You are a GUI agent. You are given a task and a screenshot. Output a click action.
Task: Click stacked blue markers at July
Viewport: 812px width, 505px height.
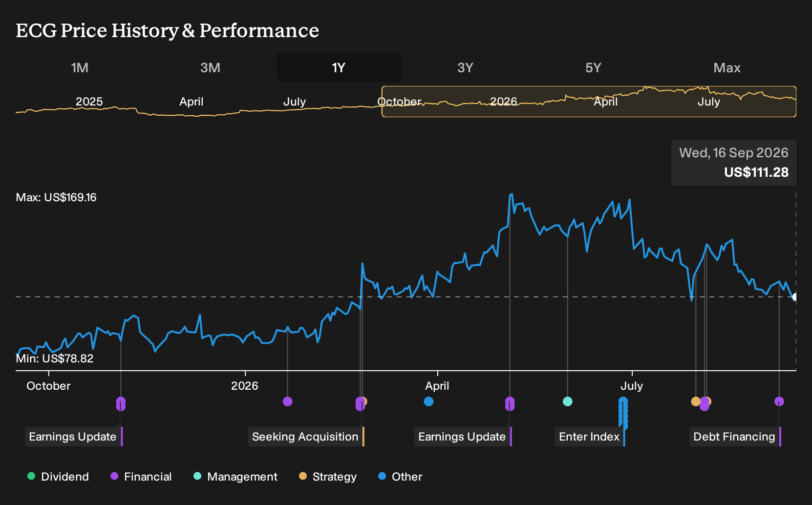click(623, 413)
